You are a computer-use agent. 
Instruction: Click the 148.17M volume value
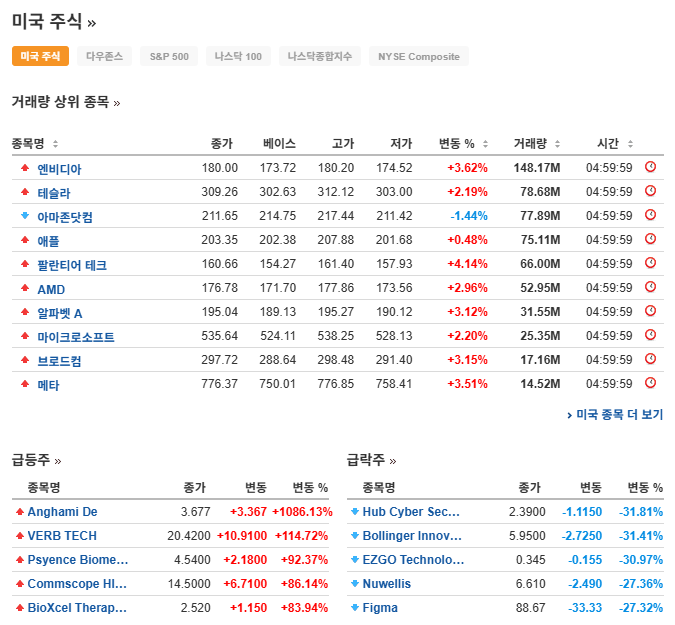(537, 168)
